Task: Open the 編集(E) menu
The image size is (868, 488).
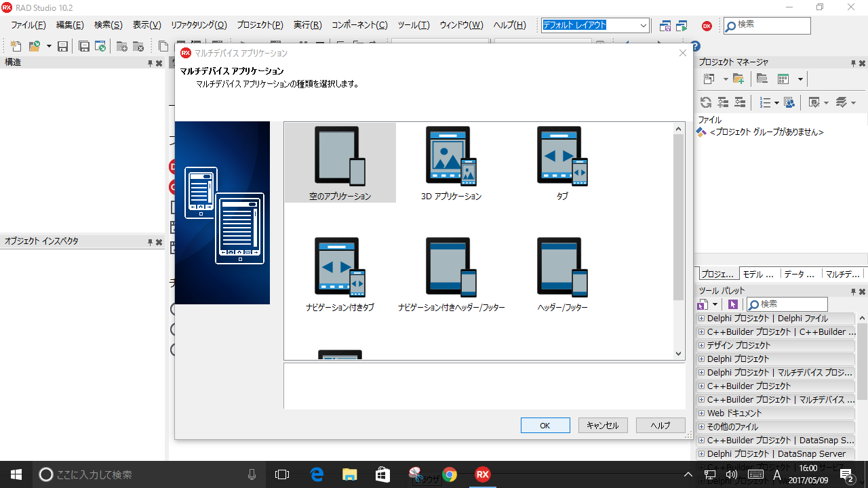Action: coord(70,25)
